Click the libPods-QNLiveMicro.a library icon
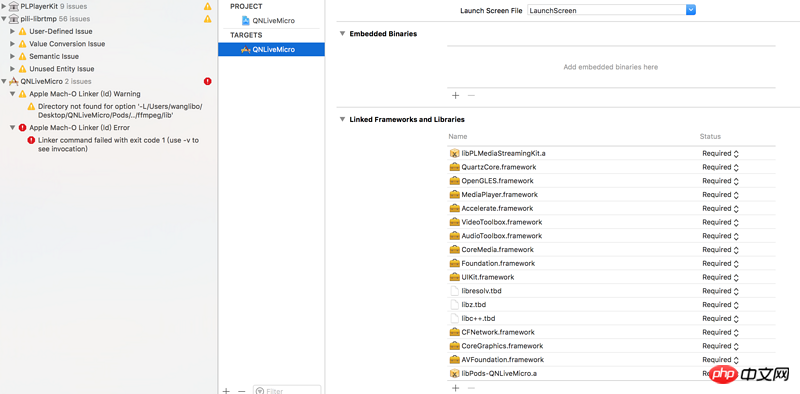The width and height of the screenshot is (800, 394). tap(454, 374)
